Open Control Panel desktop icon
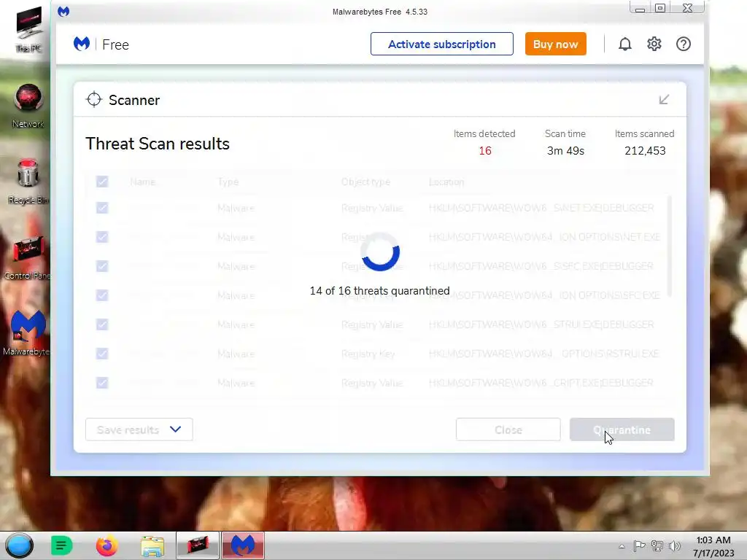 (x=28, y=257)
